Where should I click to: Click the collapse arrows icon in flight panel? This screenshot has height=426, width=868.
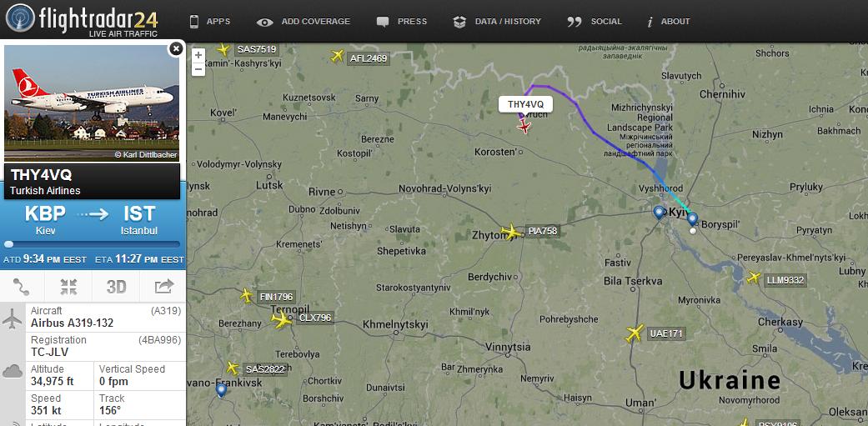pyautogui.click(x=68, y=287)
